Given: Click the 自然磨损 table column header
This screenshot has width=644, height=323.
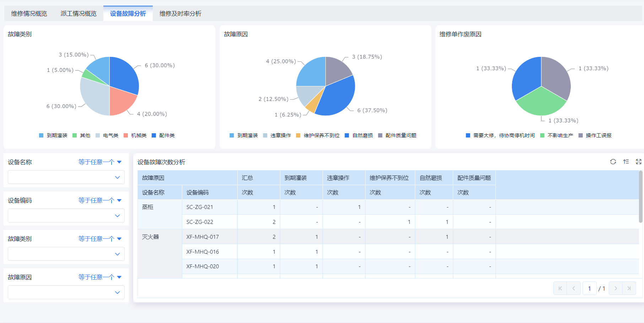Looking at the screenshot, I should tap(434, 178).
